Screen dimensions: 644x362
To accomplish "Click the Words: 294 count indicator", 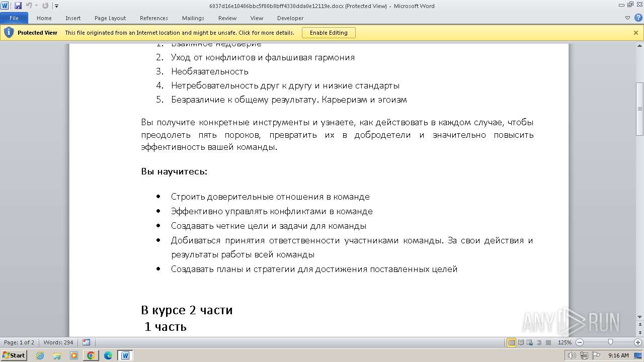I will point(58,342).
